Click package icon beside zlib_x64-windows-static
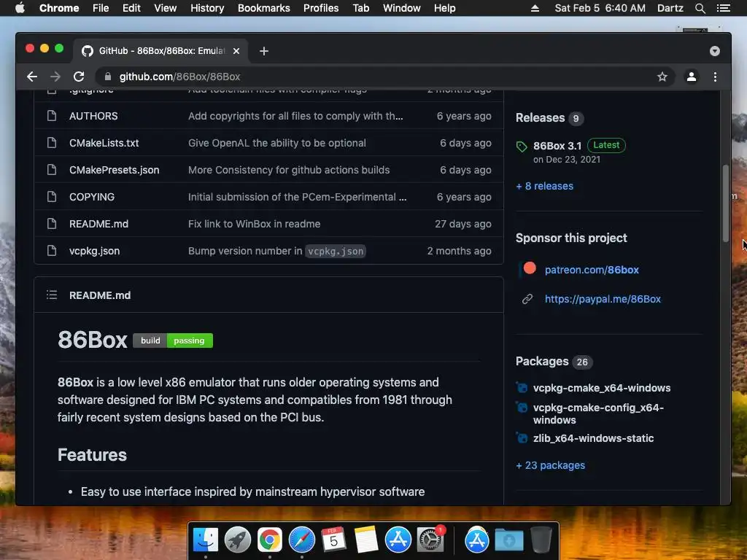The height and width of the screenshot is (560, 747). tap(522, 438)
